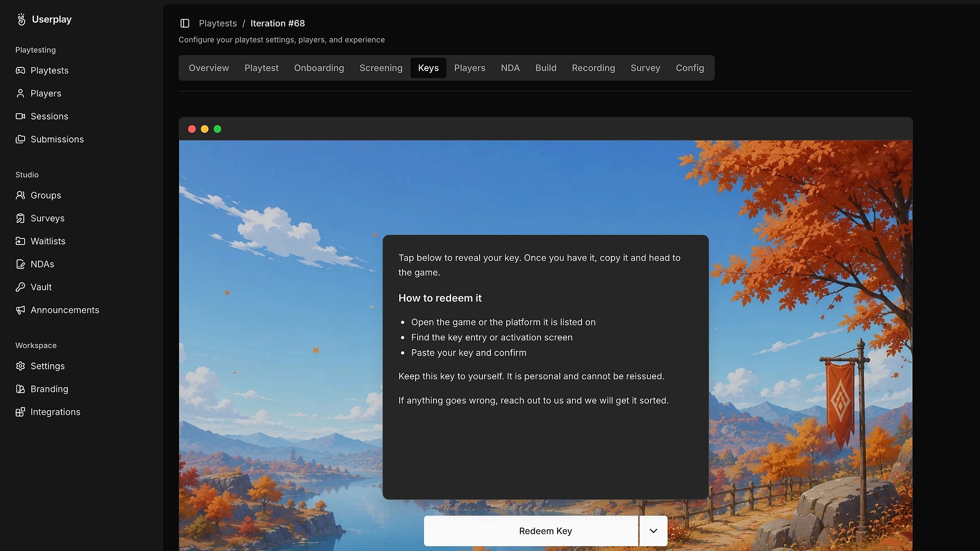Open the Integrations page
Image resolution: width=980 pixels, height=551 pixels.
56,412
